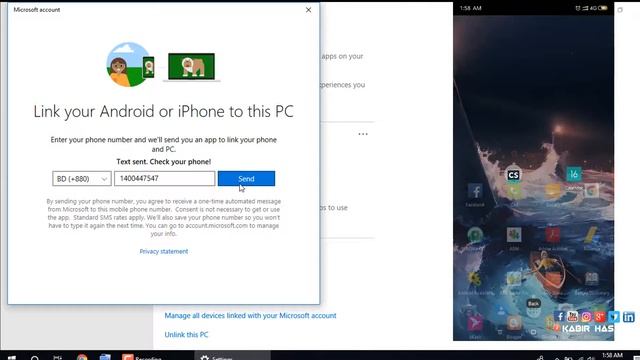Open the yellow pencil app on phone screen
The width and height of the screenshot is (640, 360).
(591, 235)
